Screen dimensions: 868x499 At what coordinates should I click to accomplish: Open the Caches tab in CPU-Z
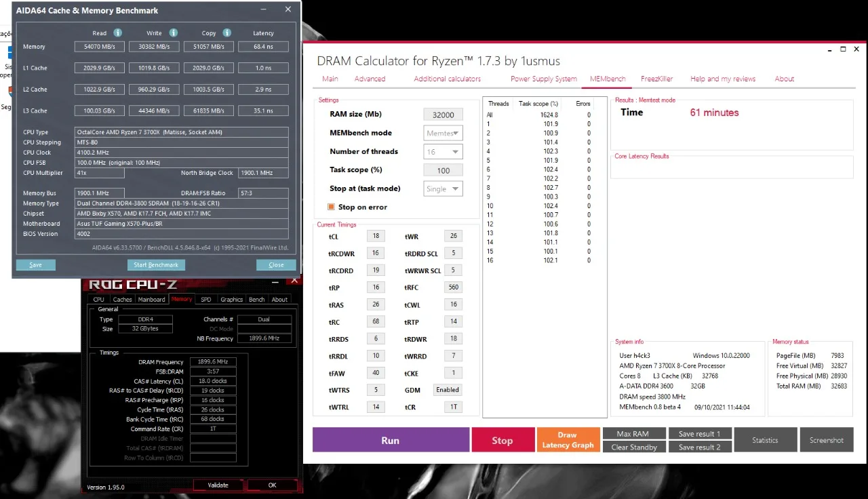coord(123,299)
